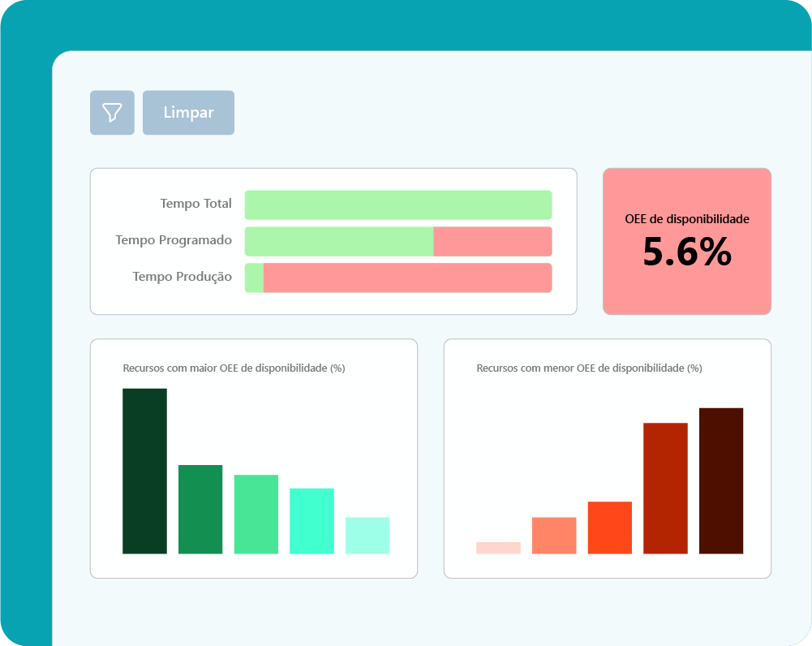Click small green segment of Tempo Produção
Viewport: 812px width, 646px height.
tap(254, 278)
